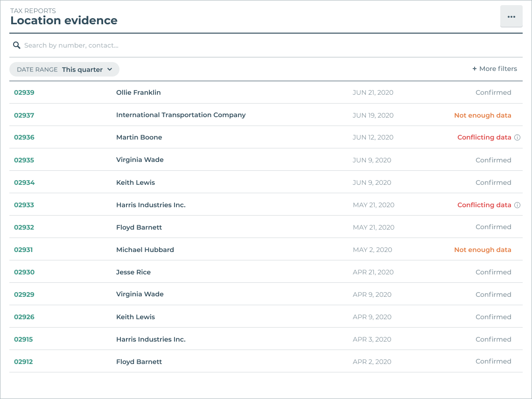
Task: Open record 02939
Action: point(24,92)
